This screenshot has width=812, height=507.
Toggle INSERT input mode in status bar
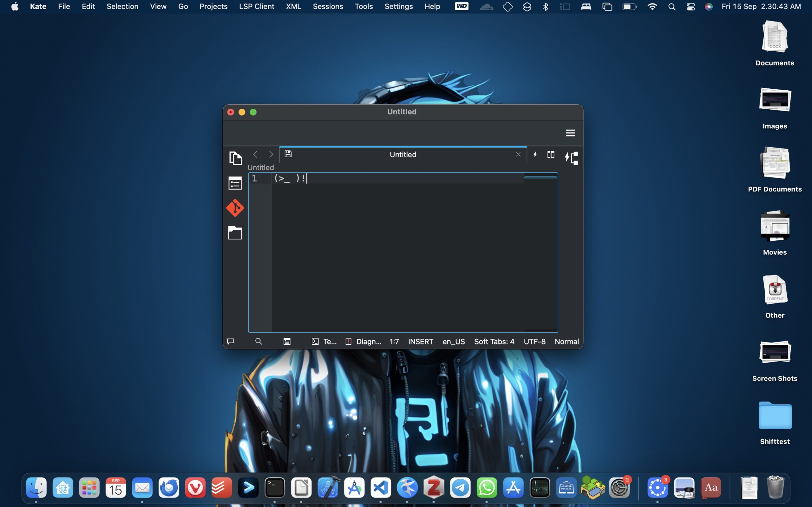pos(420,341)
